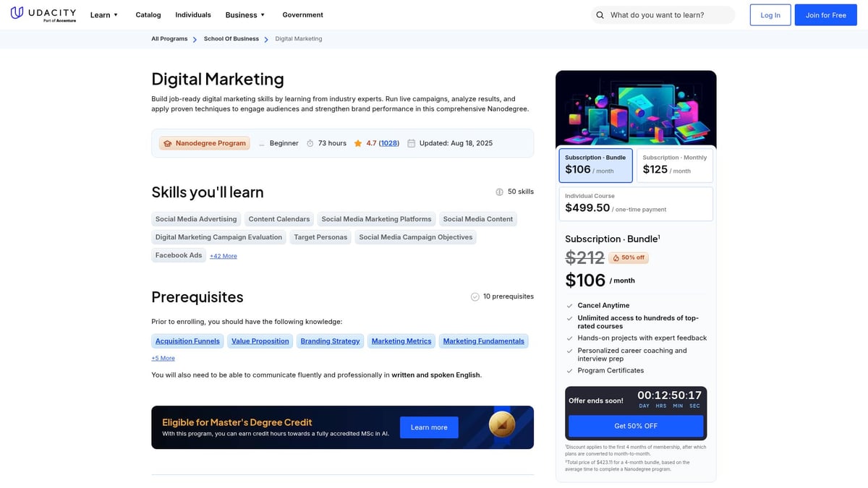Go to All Programs breadcrumb
The image size is (868, 488).
(x=169, y=39)
